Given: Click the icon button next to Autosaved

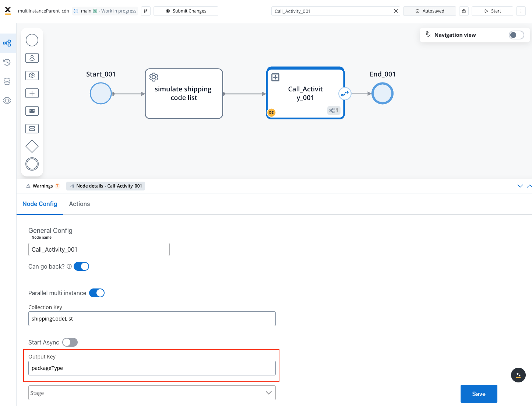Looking at the screenshot, I should [x=464, y=11].
